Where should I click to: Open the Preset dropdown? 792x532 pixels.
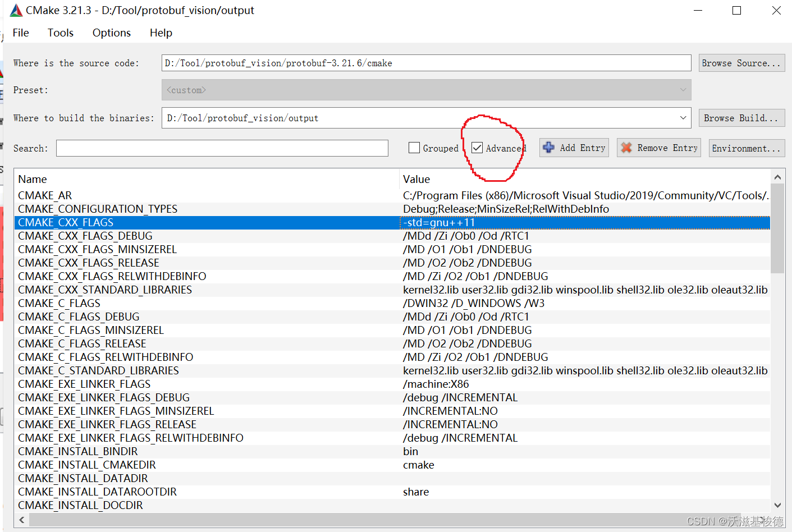coord(426,90)
